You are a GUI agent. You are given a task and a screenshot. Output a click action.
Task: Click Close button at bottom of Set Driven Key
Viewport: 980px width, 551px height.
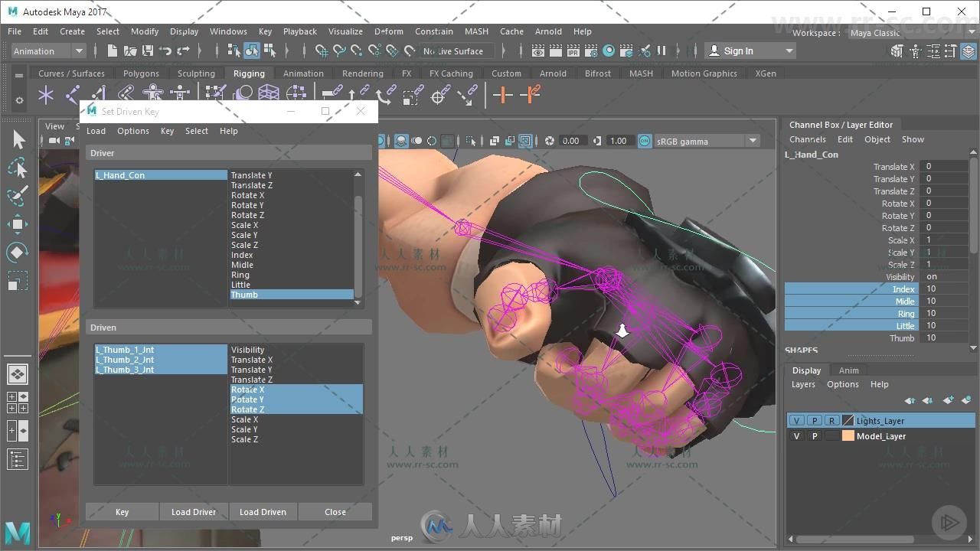pos(335,512)
